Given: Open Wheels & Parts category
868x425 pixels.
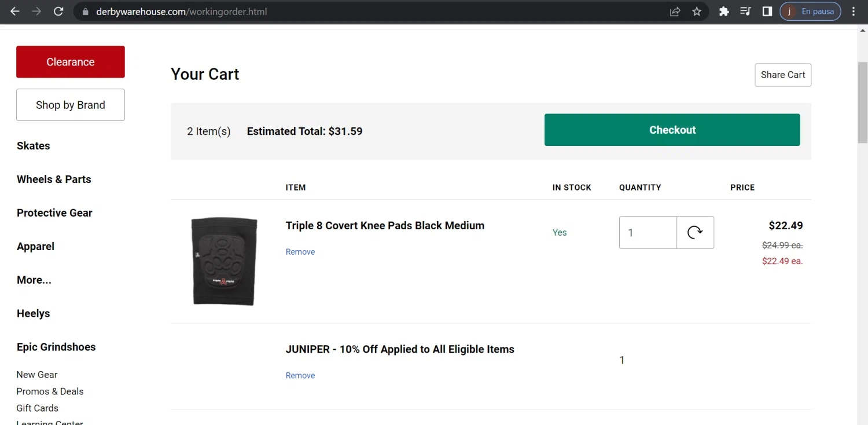Looking at the screenshot, I should point(54,179).
